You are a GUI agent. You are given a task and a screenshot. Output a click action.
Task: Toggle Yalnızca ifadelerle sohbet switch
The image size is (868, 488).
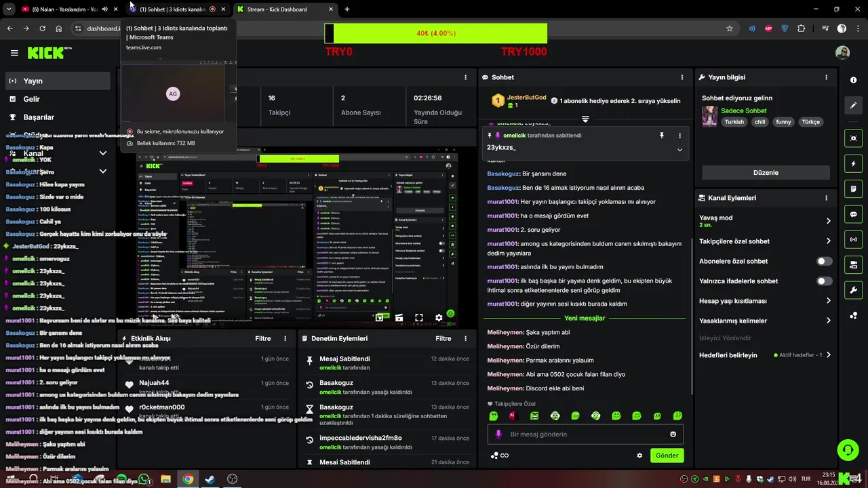pos(825,281)
